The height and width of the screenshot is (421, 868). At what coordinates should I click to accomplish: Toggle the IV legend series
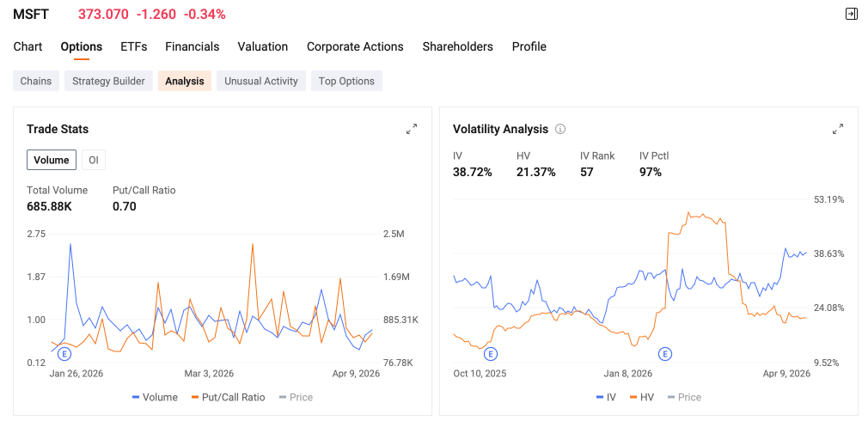(606, 397)
